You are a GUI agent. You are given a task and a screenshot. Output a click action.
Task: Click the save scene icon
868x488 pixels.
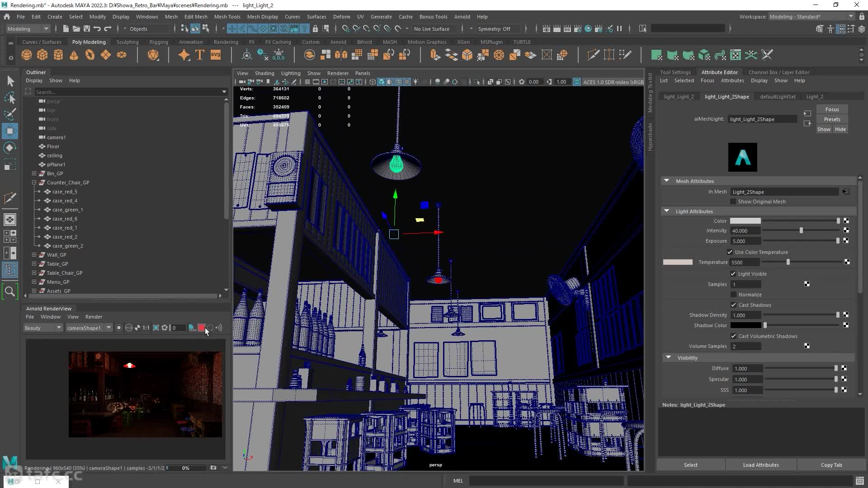tap(86, 28)
